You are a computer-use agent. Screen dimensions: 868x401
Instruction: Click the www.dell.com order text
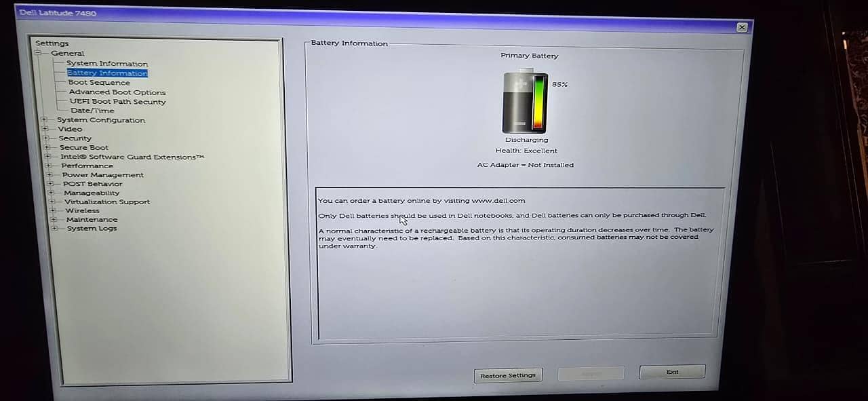point(422,201)
